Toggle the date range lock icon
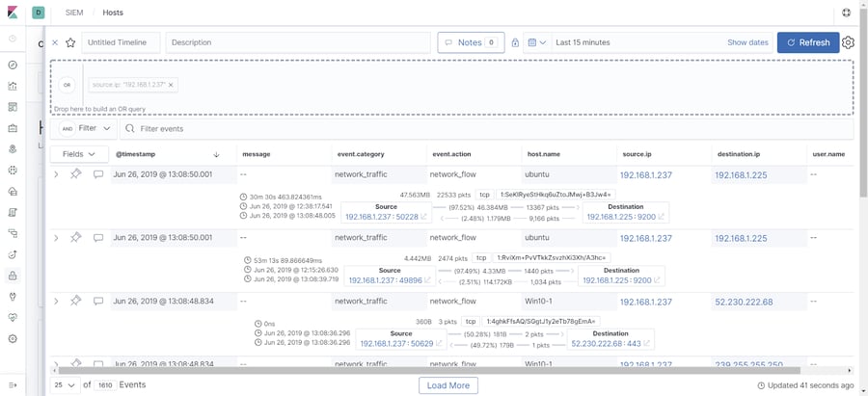This screenshot has width=868, height=396. coord(515,42)
